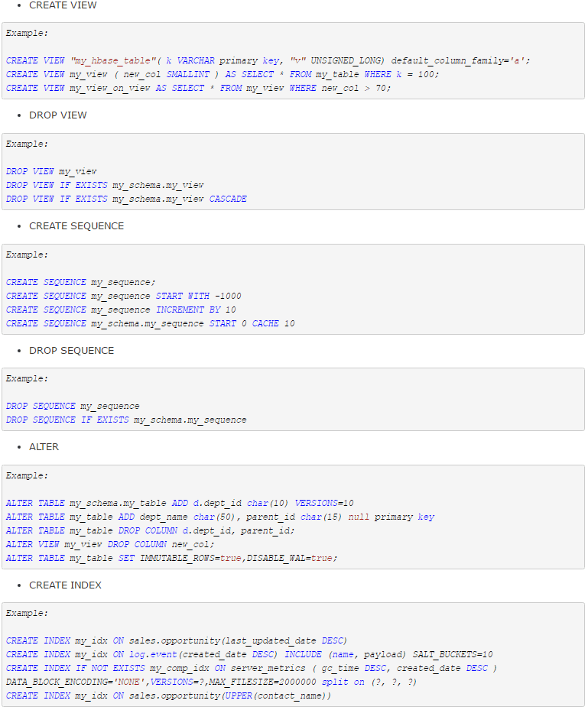
Task: Click the ALTER VIEW my_view DROP COLUMN line
Action: pyautogui.click(x=110, y=544)
